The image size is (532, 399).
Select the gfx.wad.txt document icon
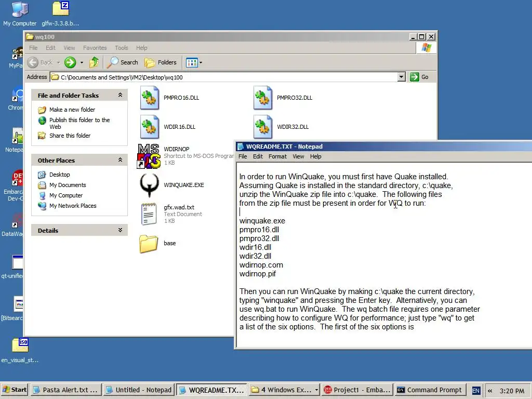(149, 214)
